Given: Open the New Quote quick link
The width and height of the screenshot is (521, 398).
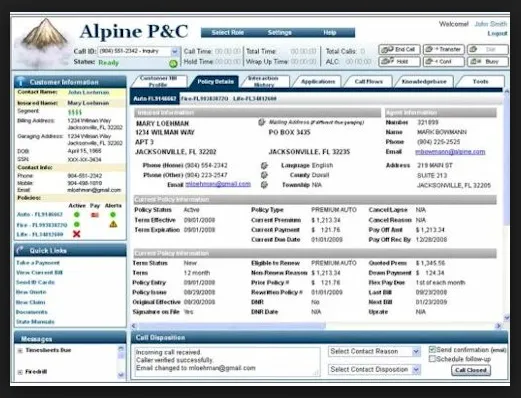Looking at the screenshot, I should 31,292.
